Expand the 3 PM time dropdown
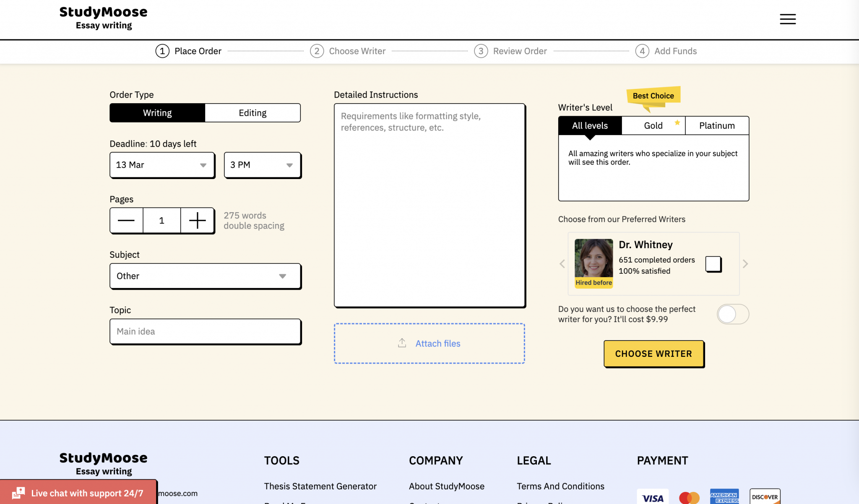Viewport: 859px width, 504px height. pyautogui.click(x=262, y=165)
